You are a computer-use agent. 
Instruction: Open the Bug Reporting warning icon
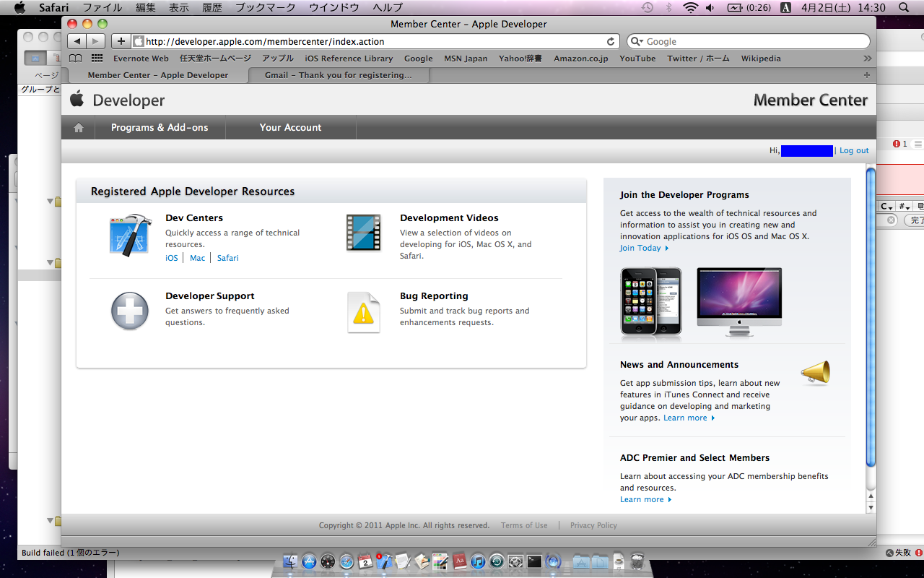click(363, 312)
